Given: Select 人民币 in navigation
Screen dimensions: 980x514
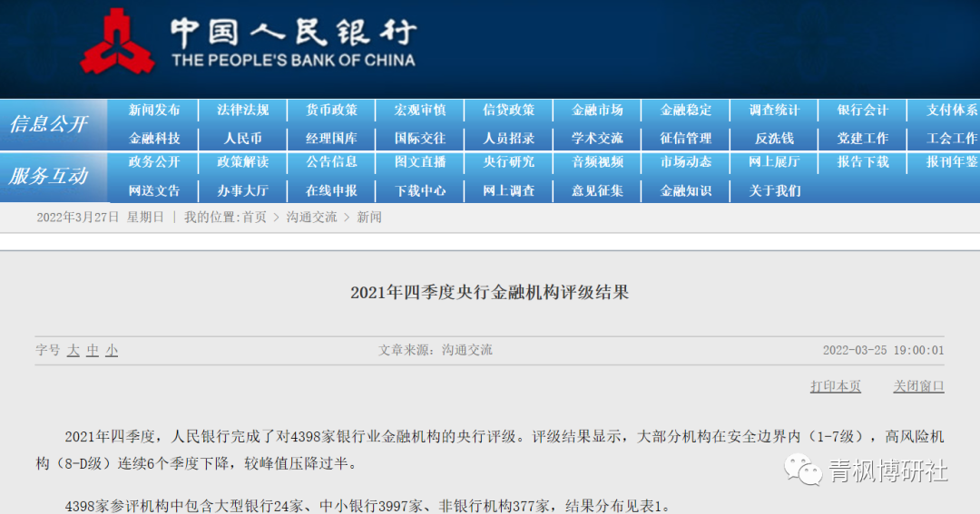Looking at the screenshot, I should [x=242, y=139].
